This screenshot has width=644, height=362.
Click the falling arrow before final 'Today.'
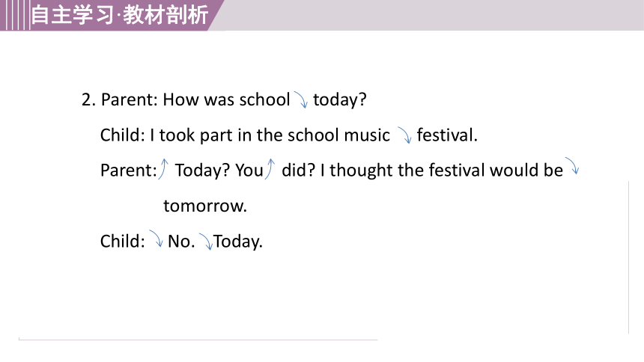click(x=206, y=242)
